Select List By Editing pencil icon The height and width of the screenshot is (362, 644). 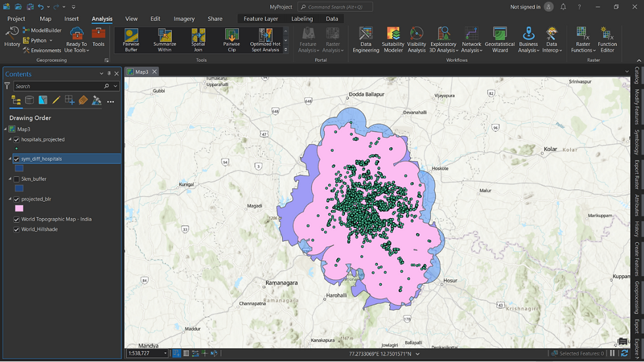57,100
